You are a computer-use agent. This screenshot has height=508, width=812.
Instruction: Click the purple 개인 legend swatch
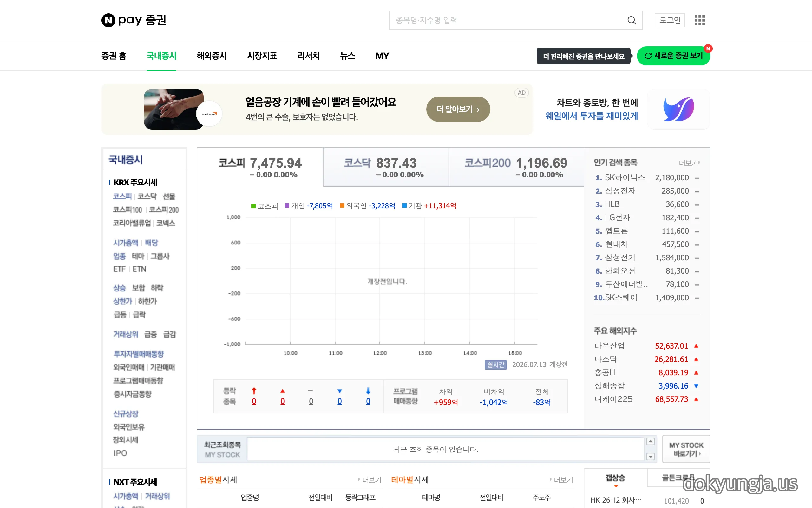[287, 206]
